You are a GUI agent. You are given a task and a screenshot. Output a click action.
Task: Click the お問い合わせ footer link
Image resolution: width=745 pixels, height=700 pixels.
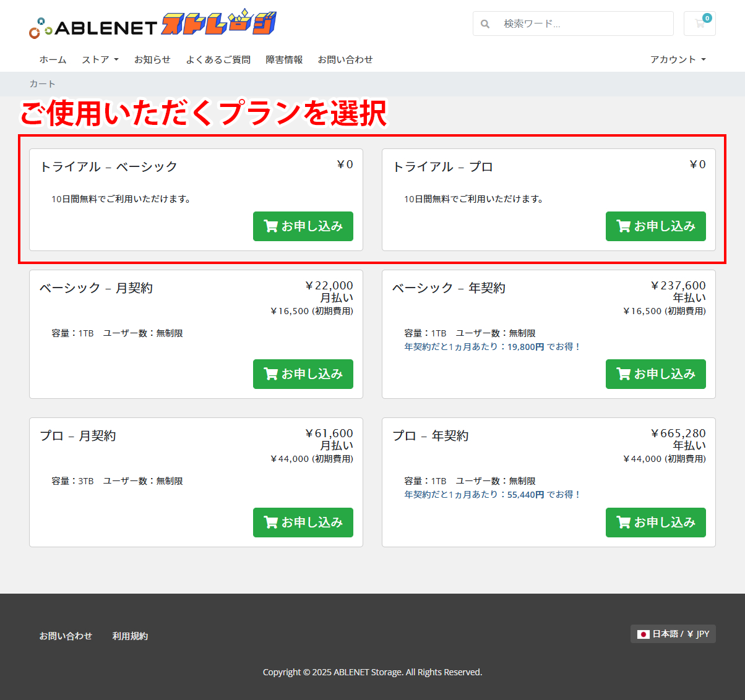click(x=66, y=636)
